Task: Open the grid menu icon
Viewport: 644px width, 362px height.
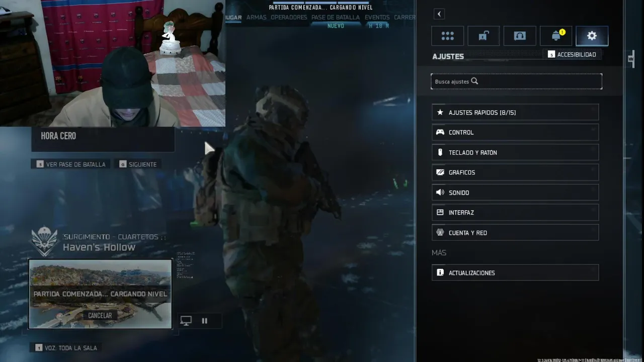Action: [x=447, y=36]
